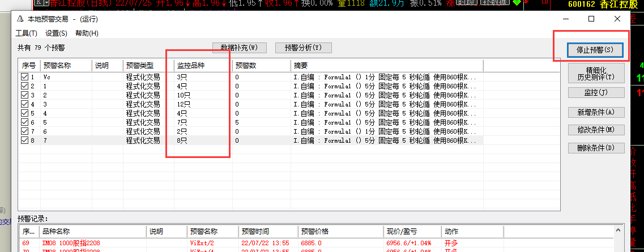644x252 pixels.
Task: Select the 8只 monitored-count cell
Action: [182, 140]
